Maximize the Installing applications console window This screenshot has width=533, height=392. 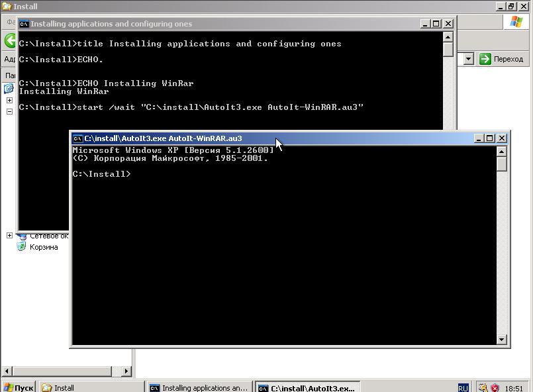[x=436, y=24]
